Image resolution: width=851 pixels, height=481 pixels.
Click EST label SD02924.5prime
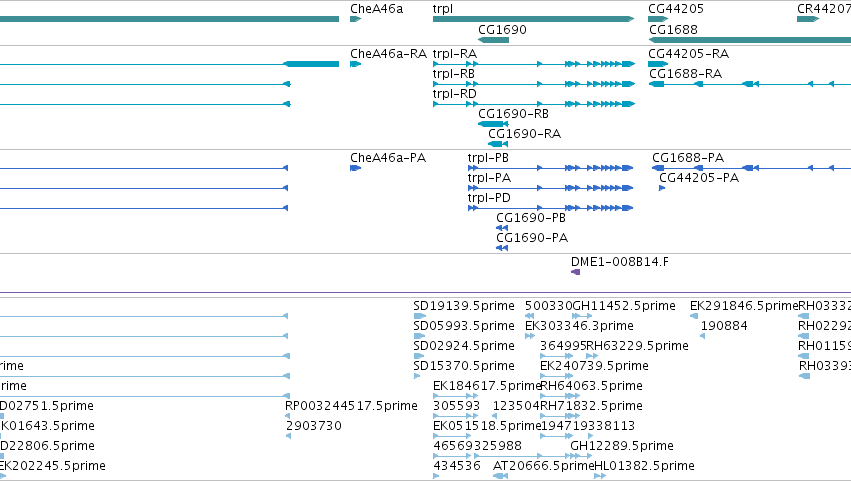(x=464, y=346)
